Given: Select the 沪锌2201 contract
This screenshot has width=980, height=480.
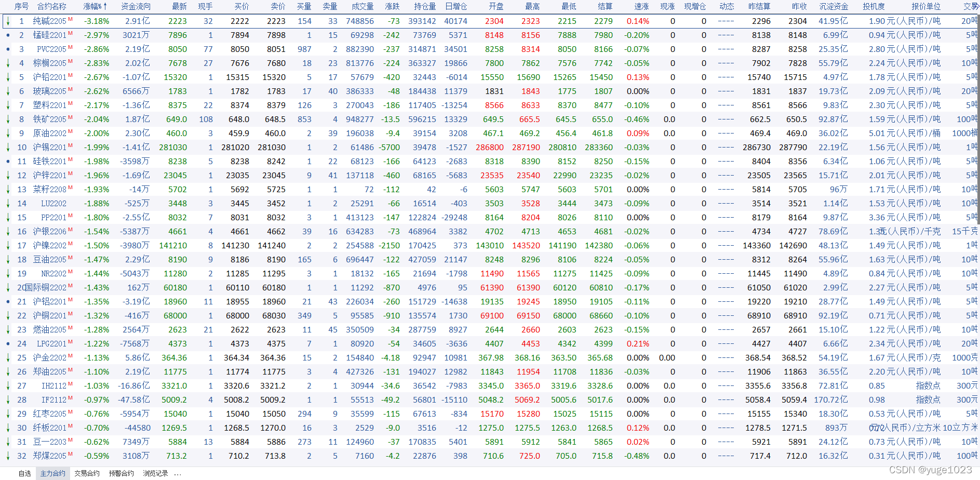Looking at the screenshot, I should pyautogui.click(x=50, y=175).
